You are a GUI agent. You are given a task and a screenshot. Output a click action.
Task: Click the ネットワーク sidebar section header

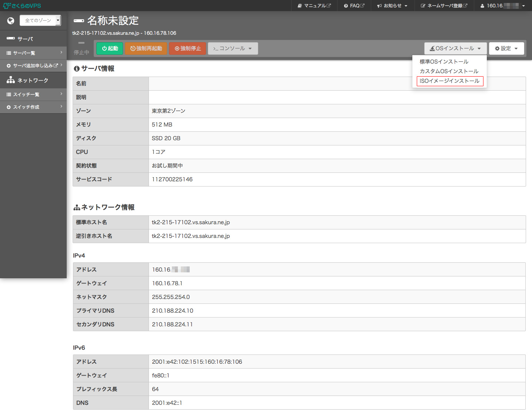point(33,80)
